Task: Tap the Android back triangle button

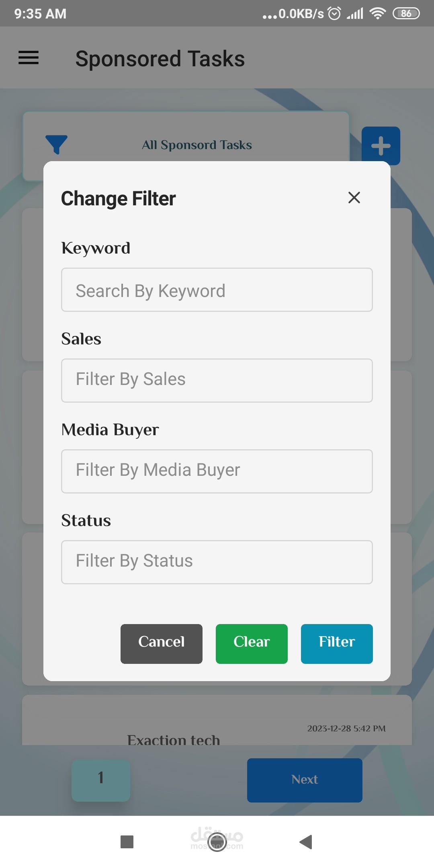Action: 306,841
